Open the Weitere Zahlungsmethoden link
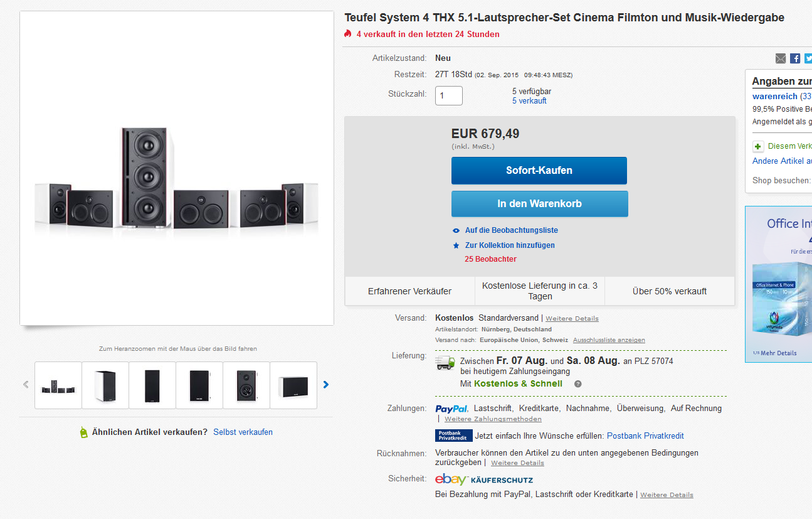 [x=493, y=419]
